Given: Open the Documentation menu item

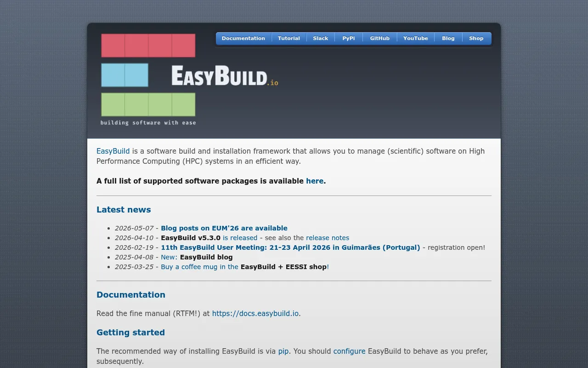Looking at the screenshot, I should click(243, 38).
